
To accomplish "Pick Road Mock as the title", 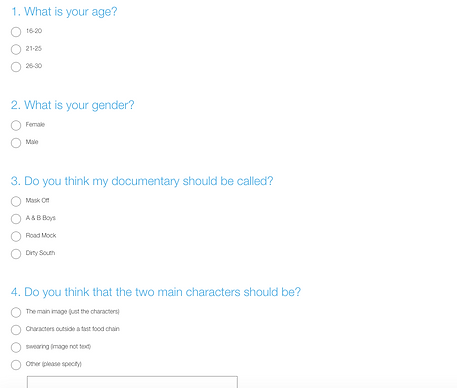I will [x=16, y=236].
